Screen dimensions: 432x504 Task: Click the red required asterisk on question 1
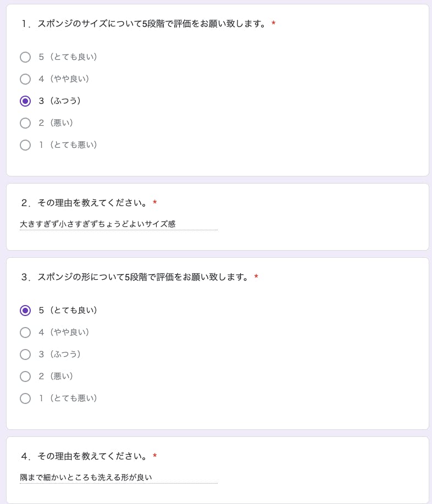274,24
